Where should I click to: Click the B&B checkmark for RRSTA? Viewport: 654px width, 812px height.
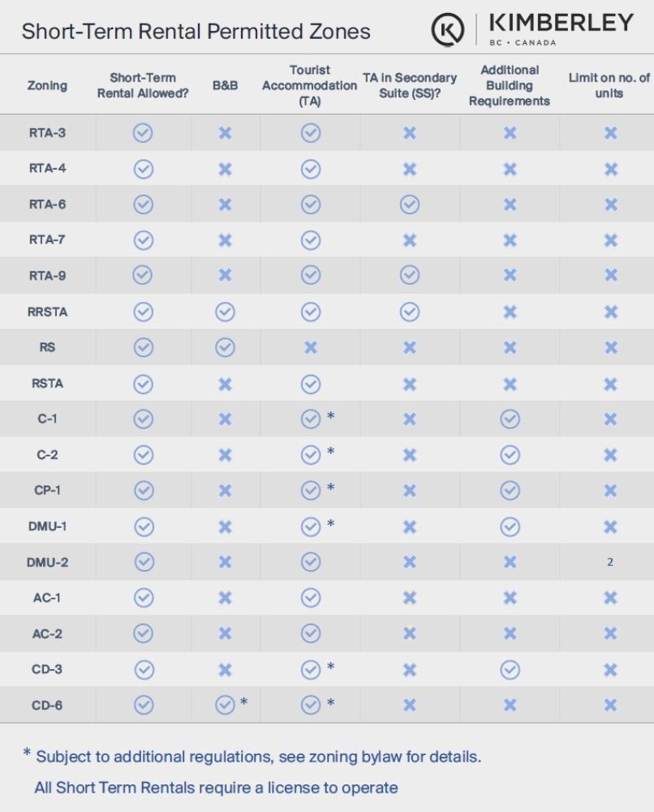(225, 312)
